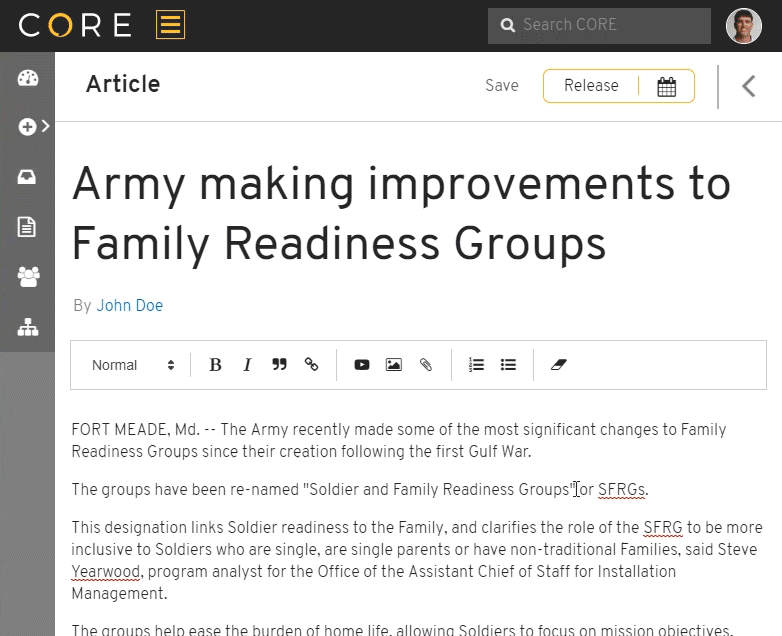Open the Normal paragraph style dropdown
Viewport: 782px width, 636px height.
(133, 365)
